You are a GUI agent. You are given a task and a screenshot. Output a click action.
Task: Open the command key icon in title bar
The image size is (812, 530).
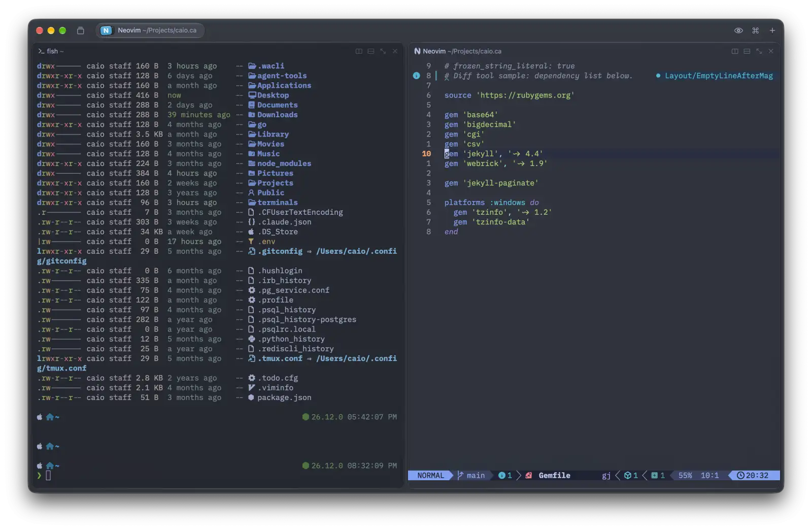click(x=755, y=30)
